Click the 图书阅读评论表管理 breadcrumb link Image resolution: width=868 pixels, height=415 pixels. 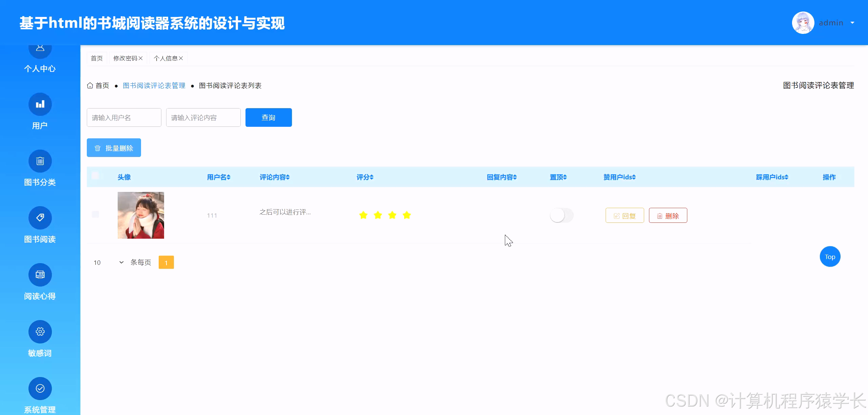point(154,85)
